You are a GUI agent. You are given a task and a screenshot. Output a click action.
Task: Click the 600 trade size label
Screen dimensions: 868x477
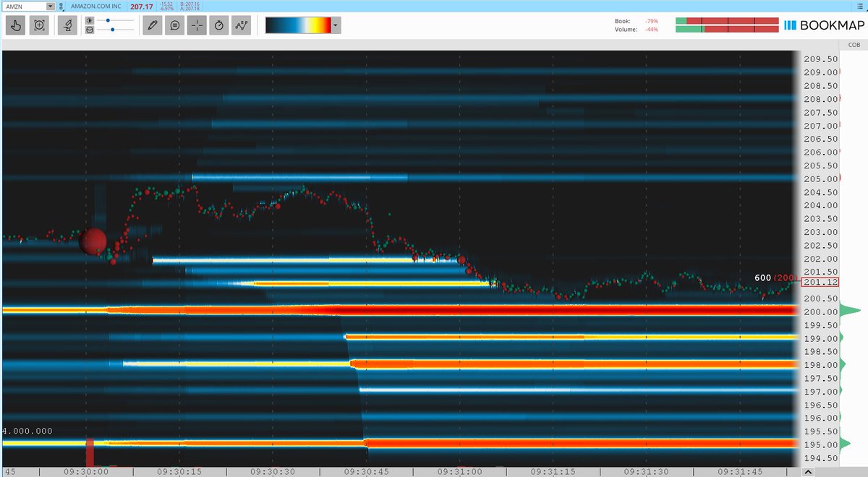[x=762, y=278]
